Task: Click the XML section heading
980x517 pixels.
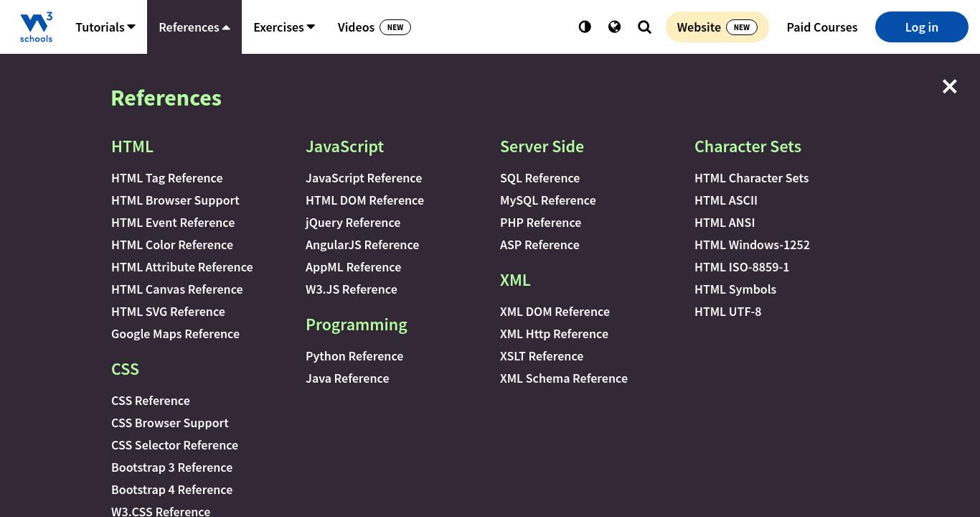Action: [x=515, y=280]
